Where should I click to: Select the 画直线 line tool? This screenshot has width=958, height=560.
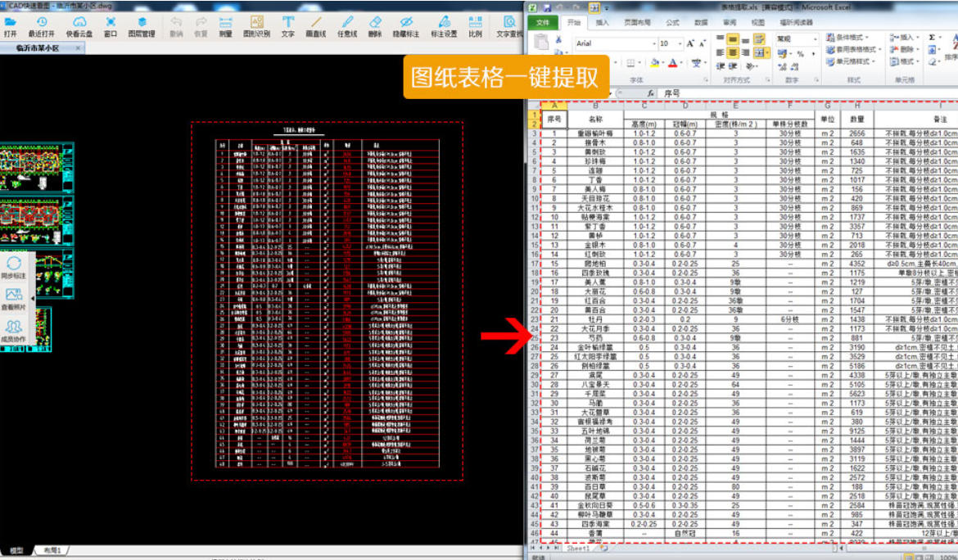316,26
